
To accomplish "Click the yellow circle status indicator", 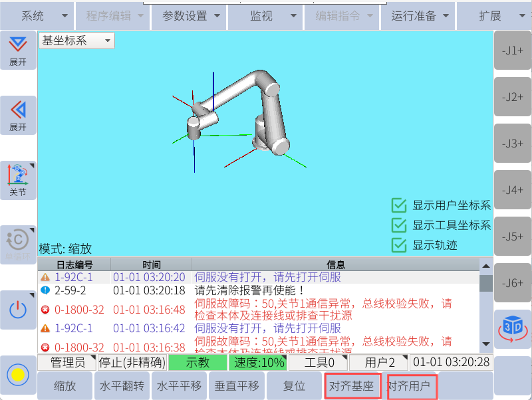I will (18, 375).
